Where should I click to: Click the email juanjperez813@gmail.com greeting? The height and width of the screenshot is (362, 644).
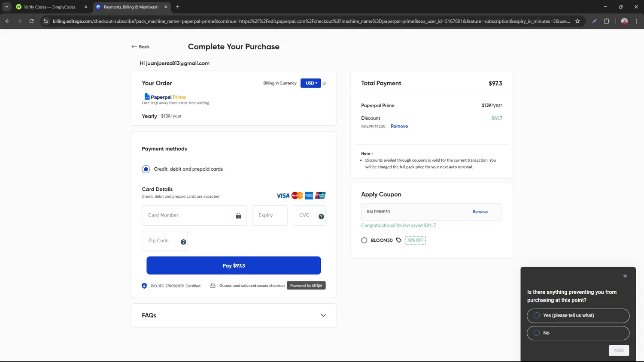(175, 63)
